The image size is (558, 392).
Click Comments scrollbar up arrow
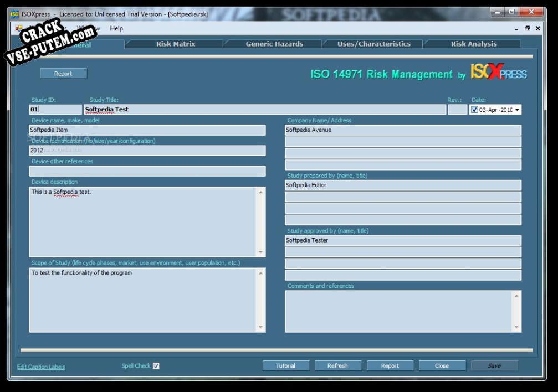pyautogui.click(x=517, y=296)
